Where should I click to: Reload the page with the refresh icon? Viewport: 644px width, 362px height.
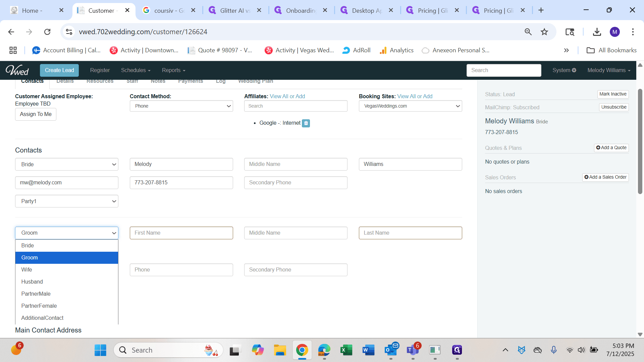(47, 32)
